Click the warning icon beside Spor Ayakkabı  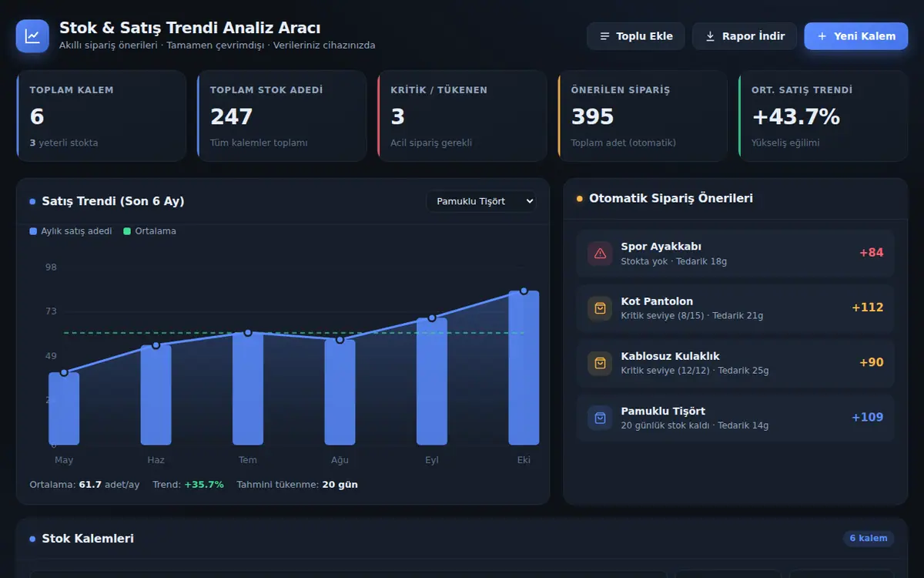[600, 254]
